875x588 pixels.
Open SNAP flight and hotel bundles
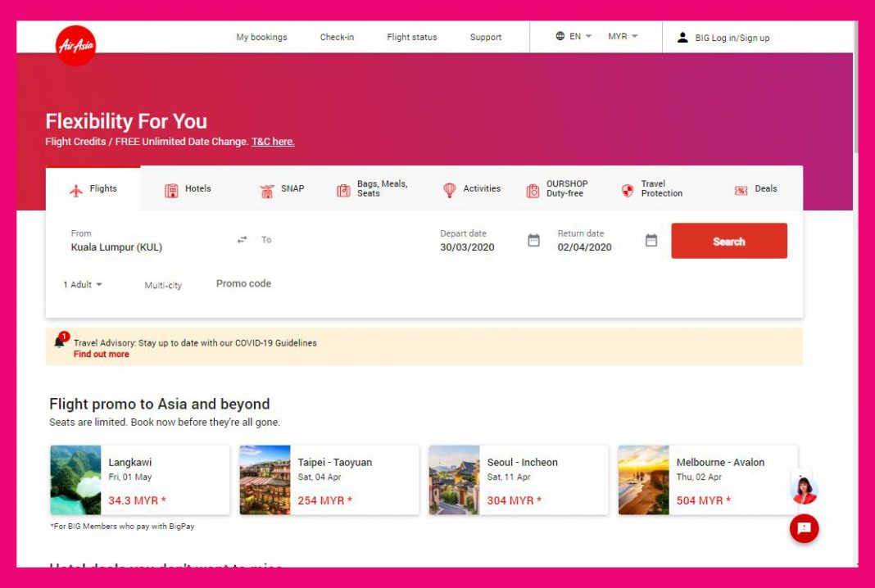(x=267, y=189)
